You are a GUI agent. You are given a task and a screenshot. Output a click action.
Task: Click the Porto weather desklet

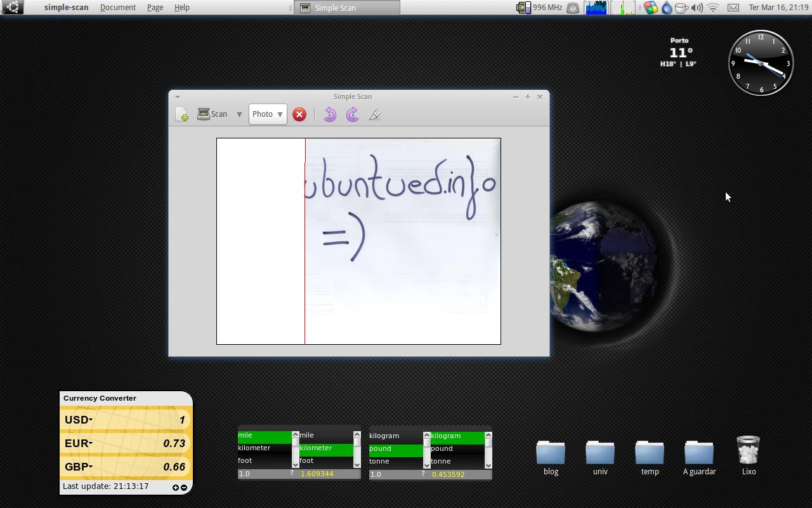[679, 52]
